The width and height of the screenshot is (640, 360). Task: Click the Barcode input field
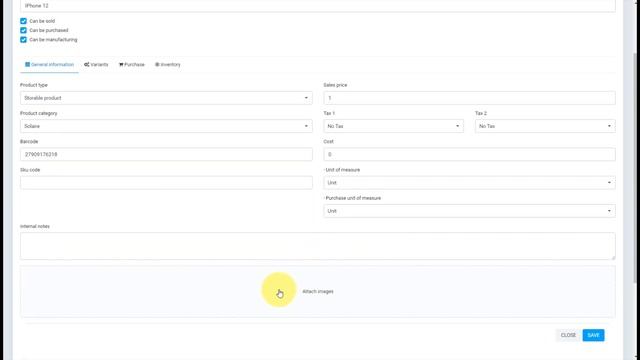166,154
